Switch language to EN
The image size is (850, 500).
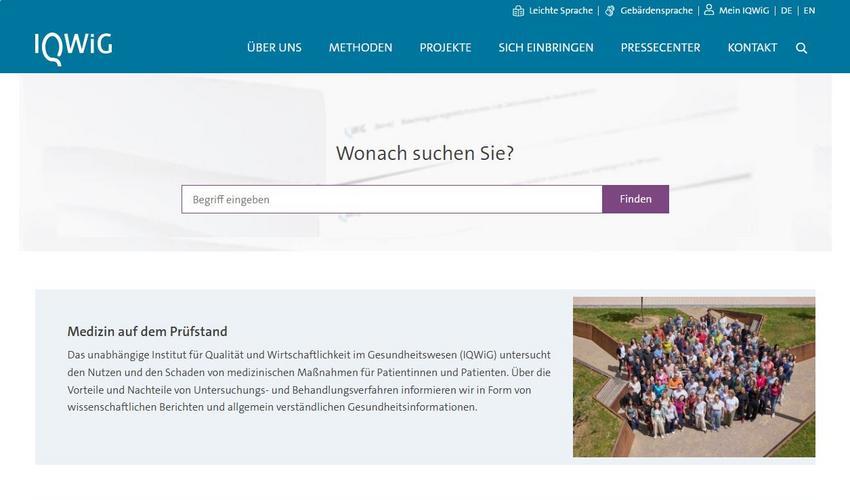point(809,10)
